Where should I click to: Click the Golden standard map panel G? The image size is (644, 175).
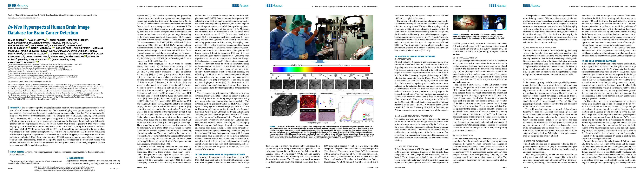327,101
